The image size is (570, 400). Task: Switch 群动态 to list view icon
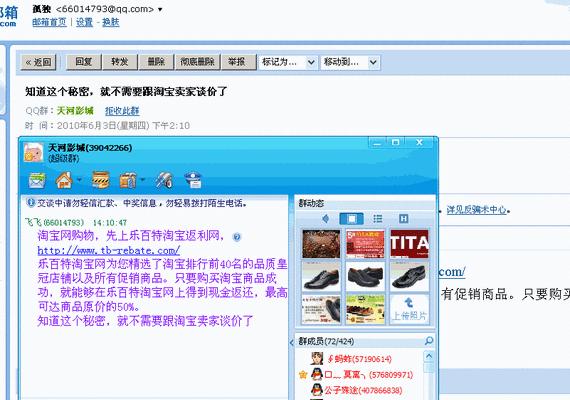point(378,219)
